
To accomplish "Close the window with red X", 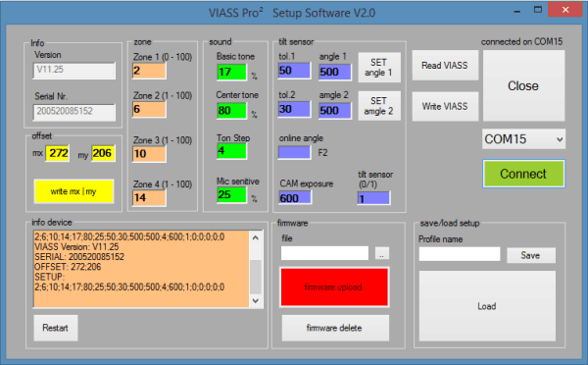I will (565, 10).
